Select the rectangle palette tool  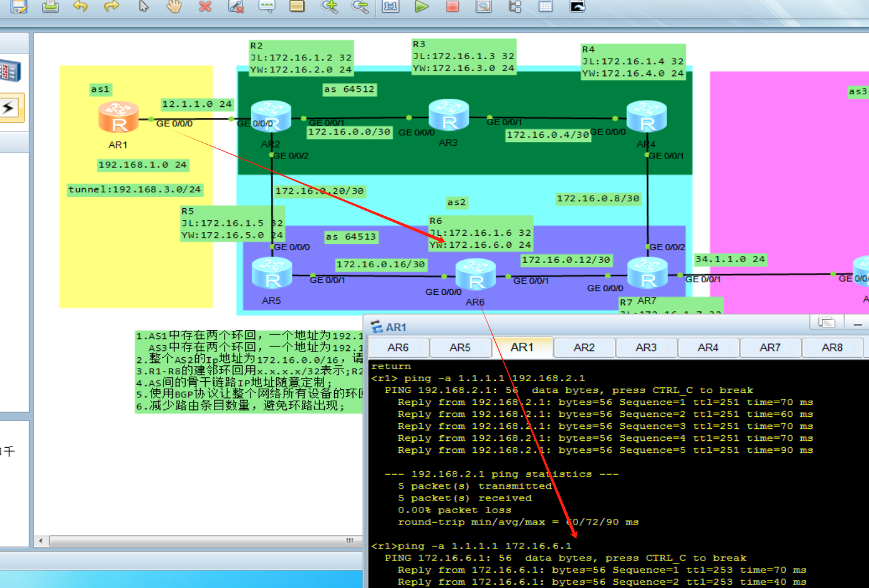tap(297, 6)
